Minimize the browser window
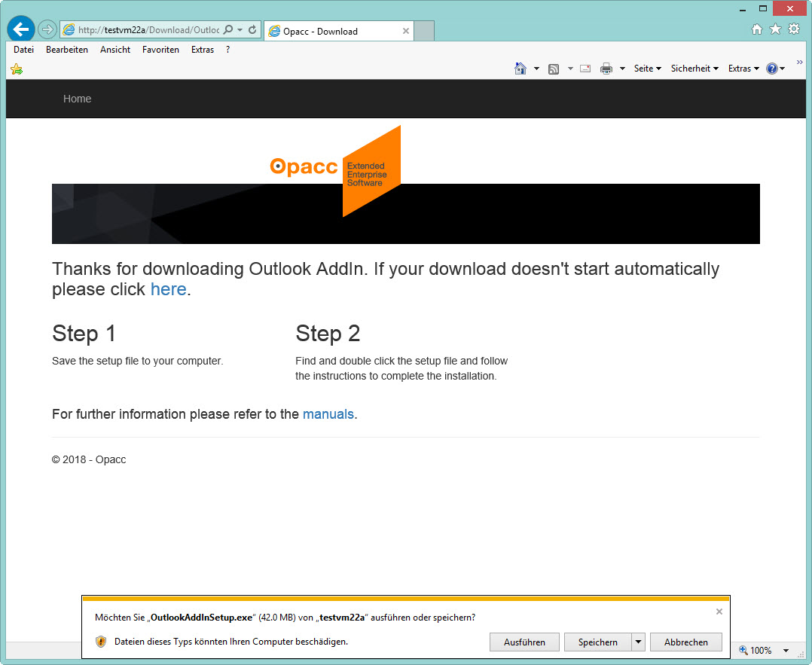This screenshot has height=665, width=812. click(743, 9)
